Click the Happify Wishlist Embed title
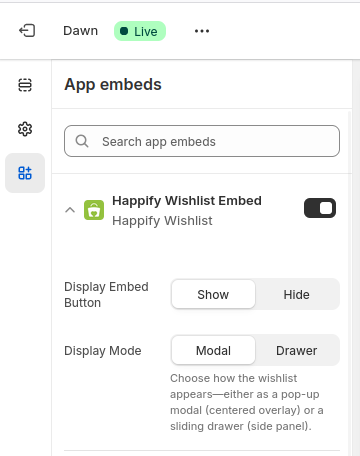This screenshot has height=456, width=360. point(187,201)
